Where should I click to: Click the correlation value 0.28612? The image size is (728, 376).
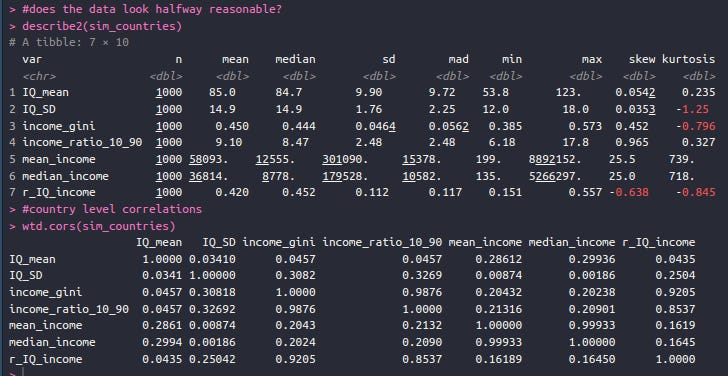click(498, 259)
